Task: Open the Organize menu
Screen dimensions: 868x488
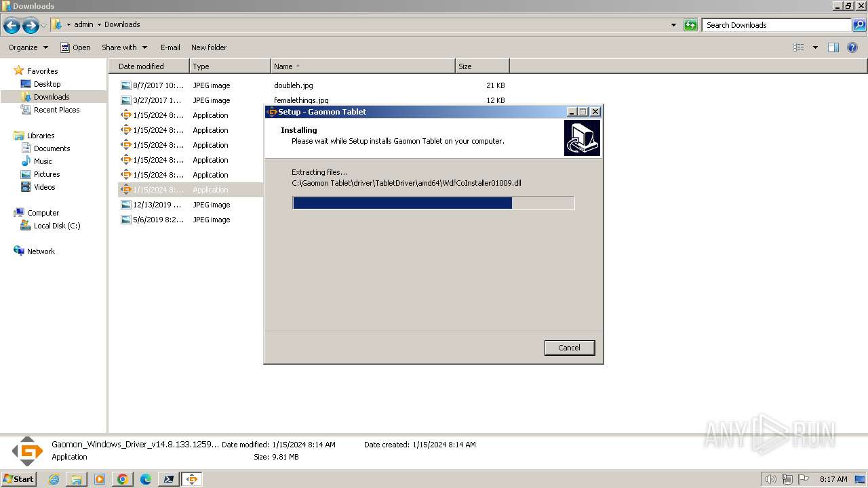Action: coord(28,47)
